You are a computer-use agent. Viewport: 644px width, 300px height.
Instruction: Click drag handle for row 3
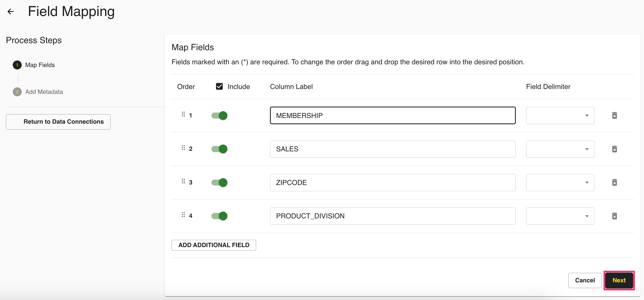(183, 181)
